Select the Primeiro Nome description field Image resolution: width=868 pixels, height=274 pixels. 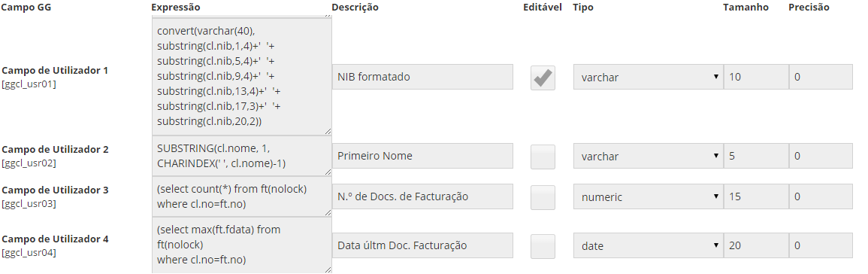pos(422,156)
